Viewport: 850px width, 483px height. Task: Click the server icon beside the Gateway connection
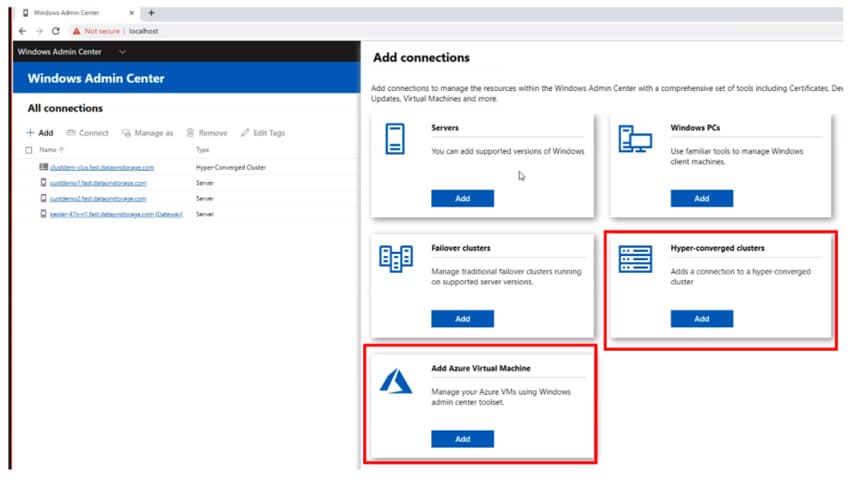click(43, 214)
